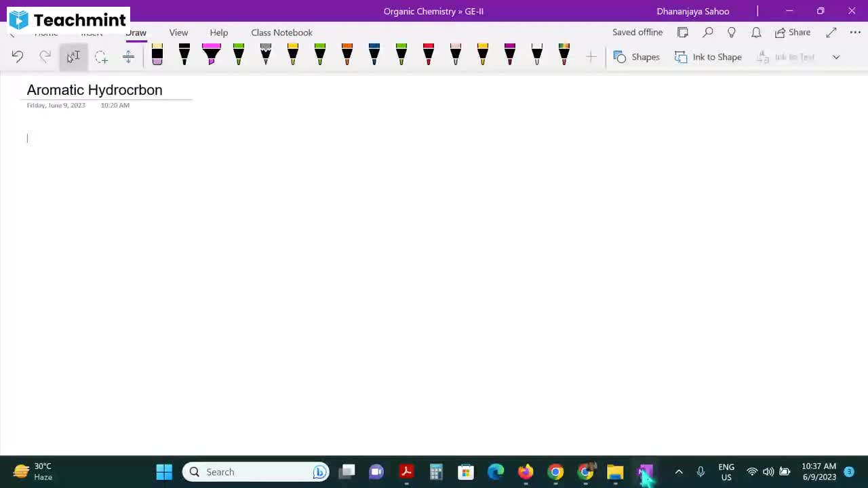Activate the Lasso Select tool

(101, 57)
